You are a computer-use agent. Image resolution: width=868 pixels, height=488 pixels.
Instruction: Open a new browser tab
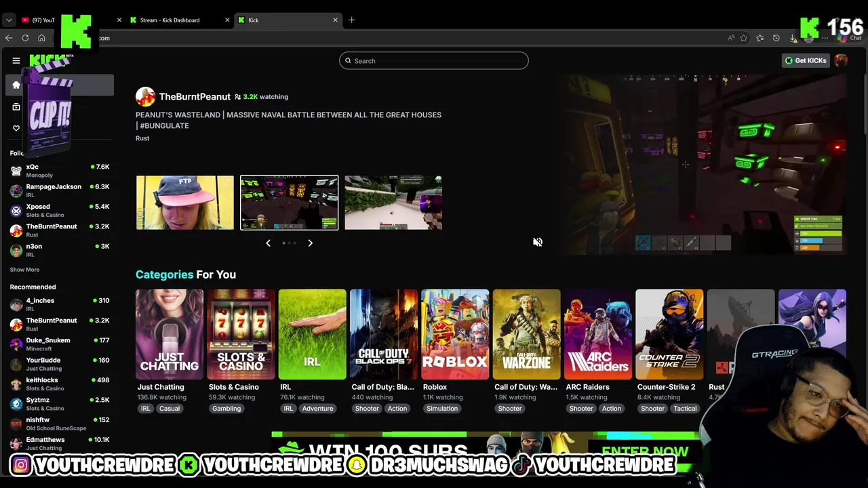[x=351, y=20]
